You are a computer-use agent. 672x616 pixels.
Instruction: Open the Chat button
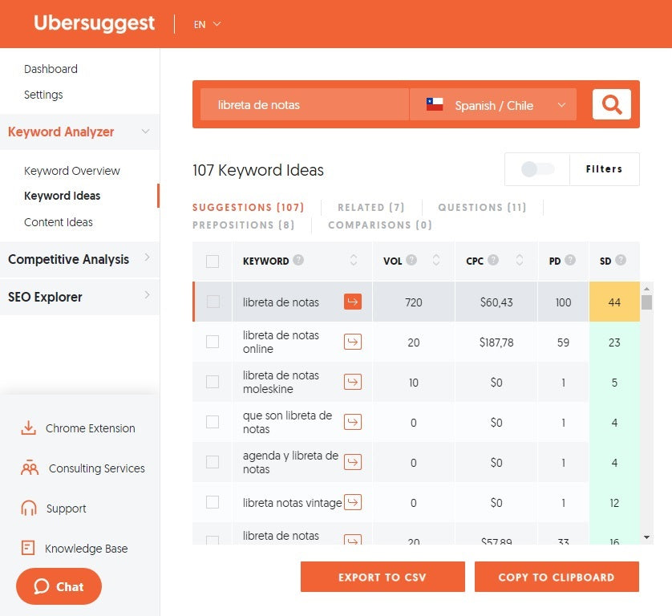(59, 586)
